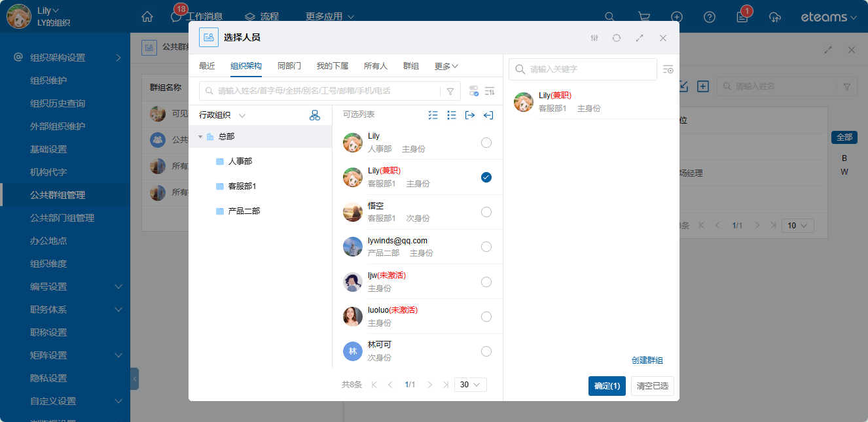
Task: Click the 创建群组 link
Action: (647, 360)
